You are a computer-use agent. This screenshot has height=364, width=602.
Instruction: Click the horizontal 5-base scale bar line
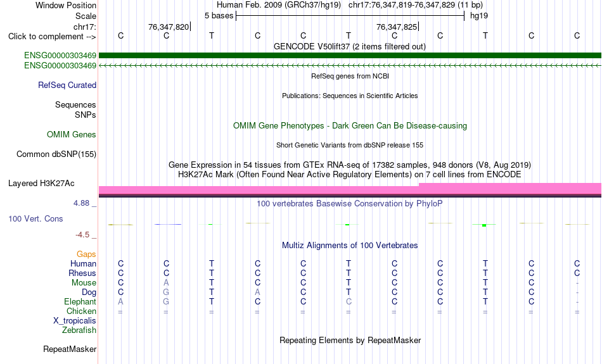pos(350,16)
